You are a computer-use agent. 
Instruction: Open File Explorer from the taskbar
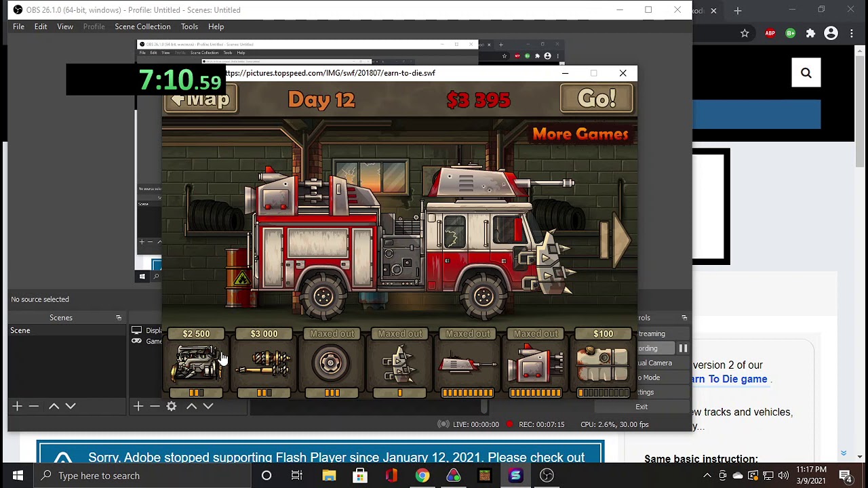(x=329, y=476)
